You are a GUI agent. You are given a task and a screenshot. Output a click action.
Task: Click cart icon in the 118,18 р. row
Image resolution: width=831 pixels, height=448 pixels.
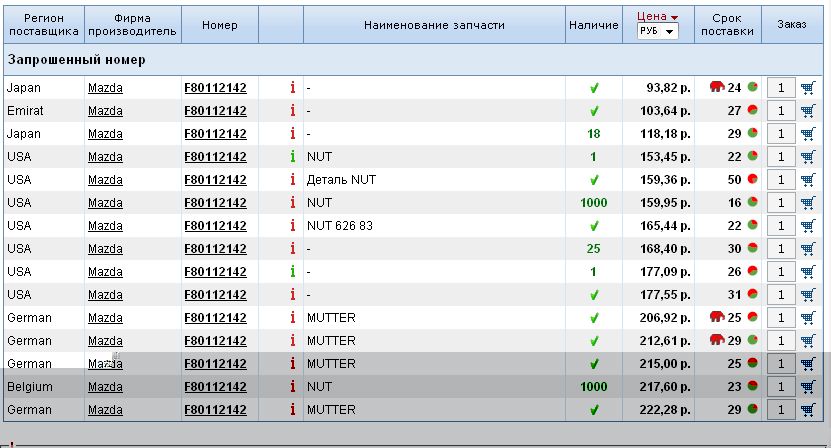pyautogui.click(x=808, y=134)
